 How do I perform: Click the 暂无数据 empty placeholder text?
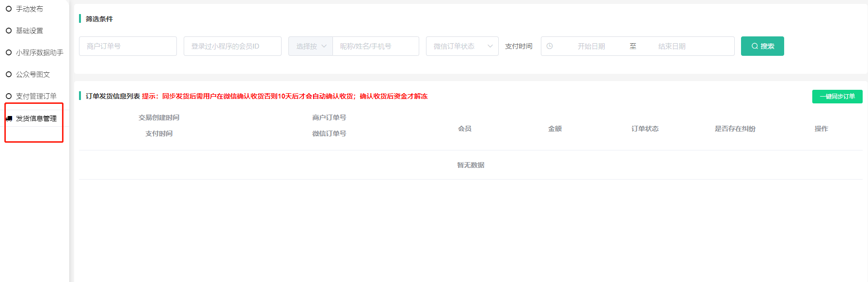471,165
